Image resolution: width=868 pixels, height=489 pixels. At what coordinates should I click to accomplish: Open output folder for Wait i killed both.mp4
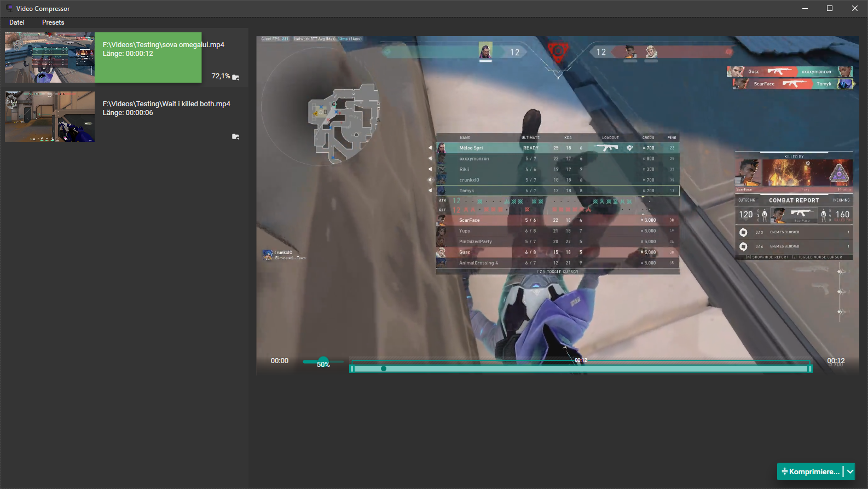[x=236, y=136]
